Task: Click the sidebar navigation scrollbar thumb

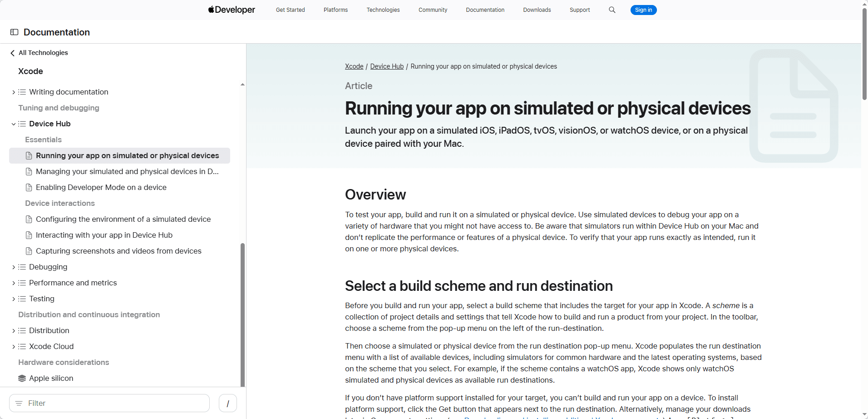Action: coord(242,314)
